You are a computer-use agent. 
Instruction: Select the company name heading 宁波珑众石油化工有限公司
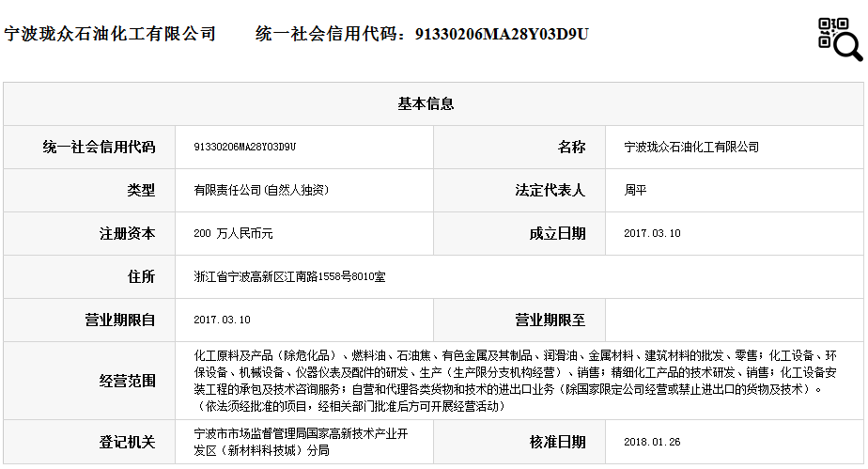coord(110,34)
